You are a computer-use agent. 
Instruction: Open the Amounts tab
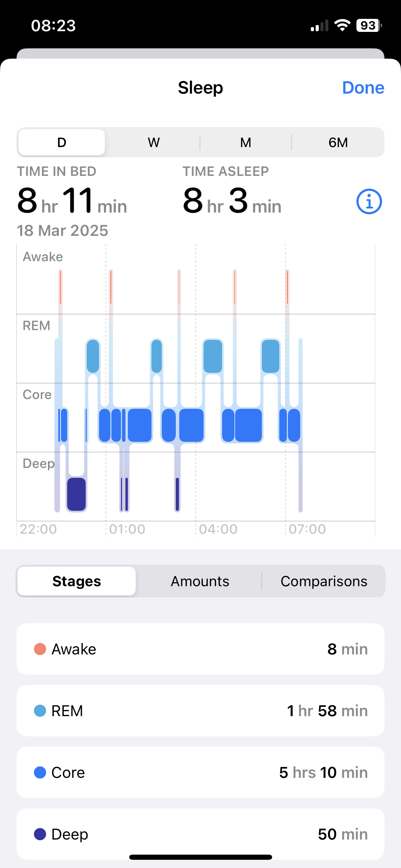tap(200, 581)
